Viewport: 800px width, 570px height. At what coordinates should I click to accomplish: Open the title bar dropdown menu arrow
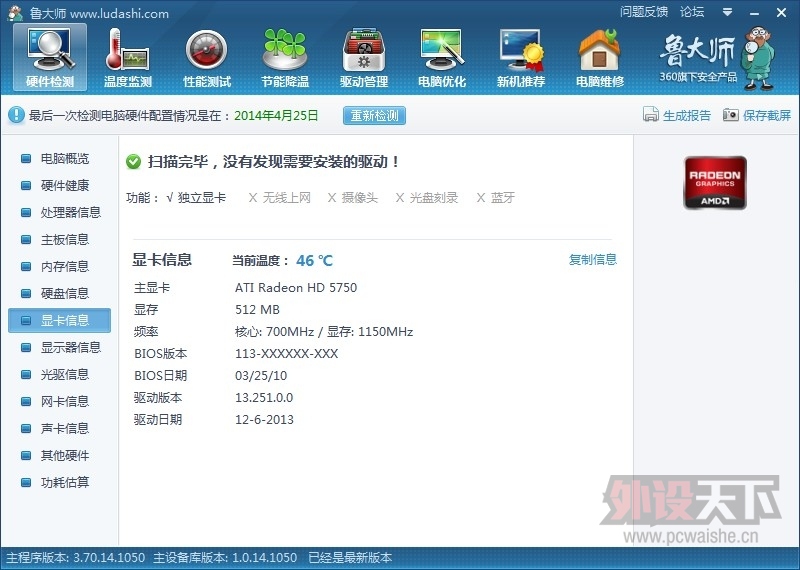(728, 12)
